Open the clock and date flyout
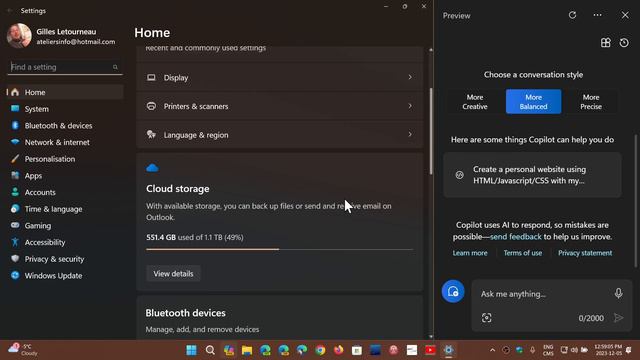 (x=608, y=350)
